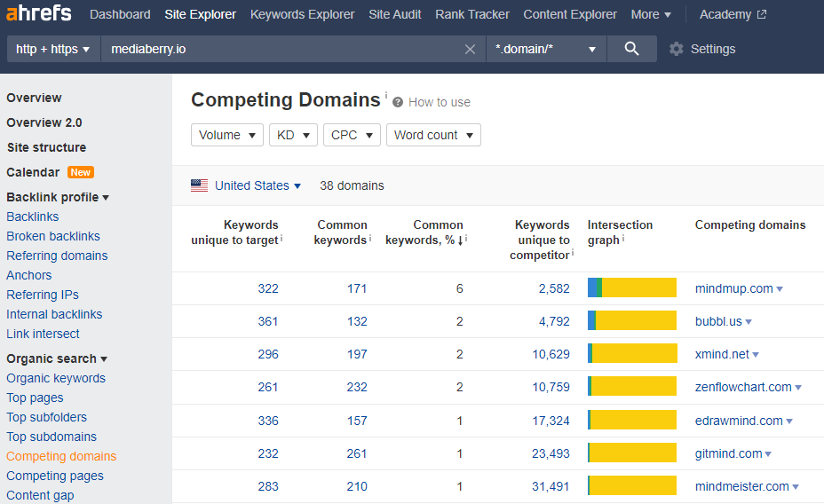The width and height of the screenshot is (824, 504).
Task: Open Link intersect report
Action: [x=43, y=334]
